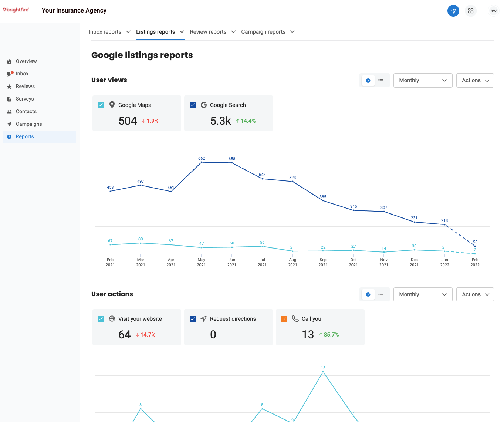Expand the Inbox reports dropdown
The image size is (504, 422).
click(x=109, y=32)
